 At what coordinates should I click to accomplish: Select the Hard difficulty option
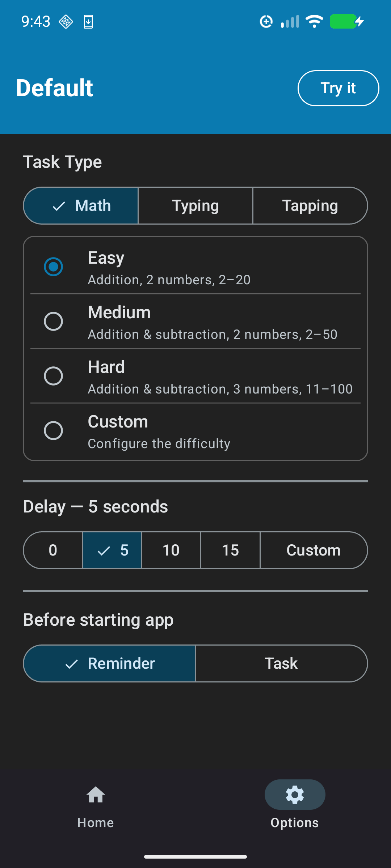(x=53, y=376)
